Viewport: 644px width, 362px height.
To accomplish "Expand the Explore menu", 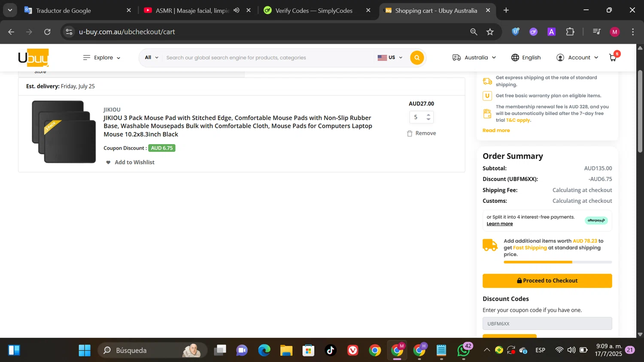I will (102, 57).
